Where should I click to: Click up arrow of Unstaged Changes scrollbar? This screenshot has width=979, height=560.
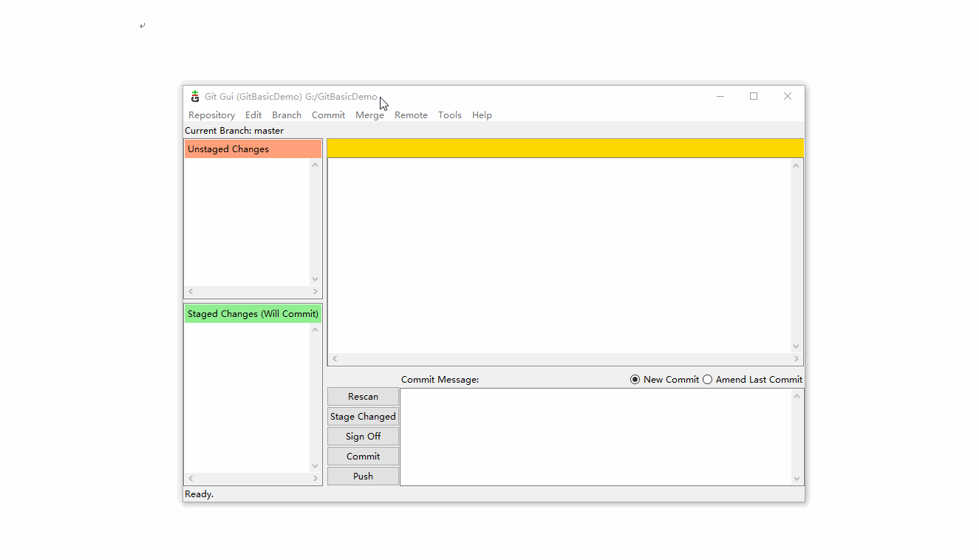315,165
